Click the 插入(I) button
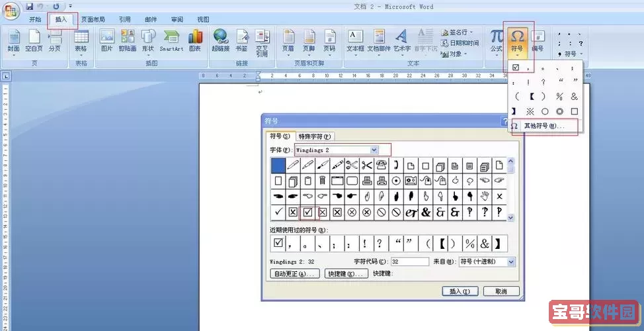Screen dimensions: 644x331 pyautogui.click(x=460, y=291)
